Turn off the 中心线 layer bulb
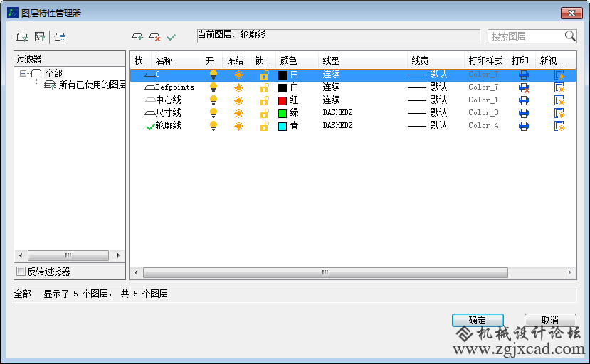590x364 pixels. pos(214,100)
